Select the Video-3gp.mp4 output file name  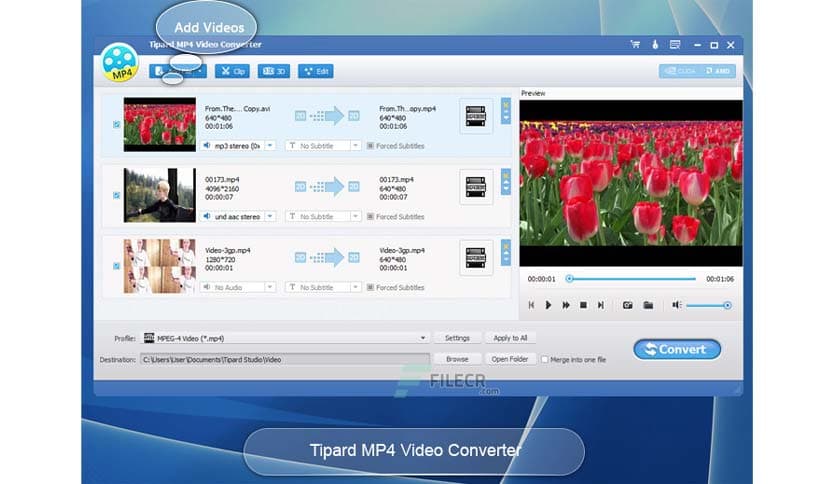click(402, 251)
